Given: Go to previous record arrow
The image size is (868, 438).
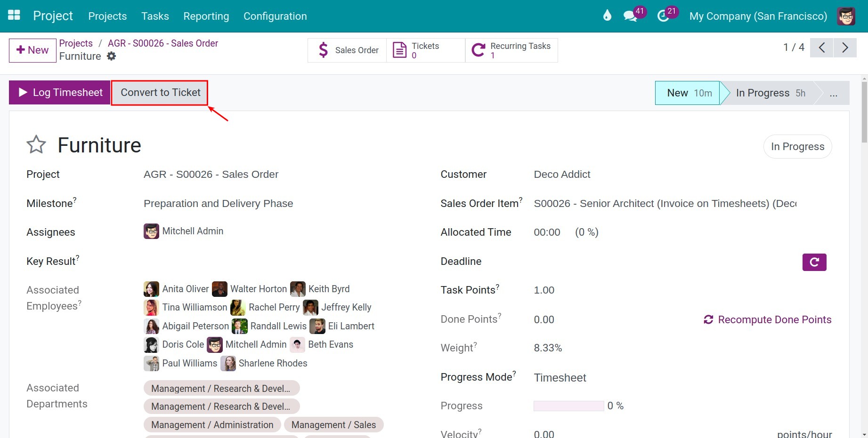Looking at the screenshot, I should (822, 48).
